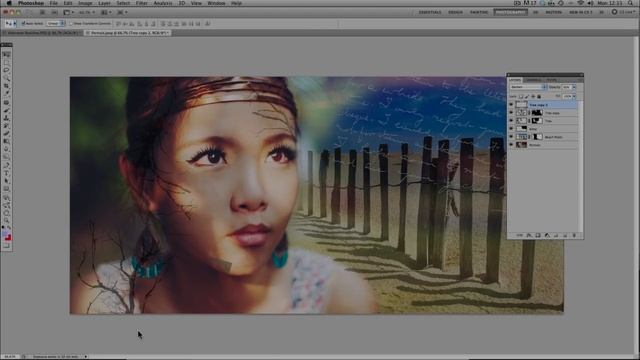Select the Pen tool
Screen dimensions: 640x360
click(x=7, y=166)
